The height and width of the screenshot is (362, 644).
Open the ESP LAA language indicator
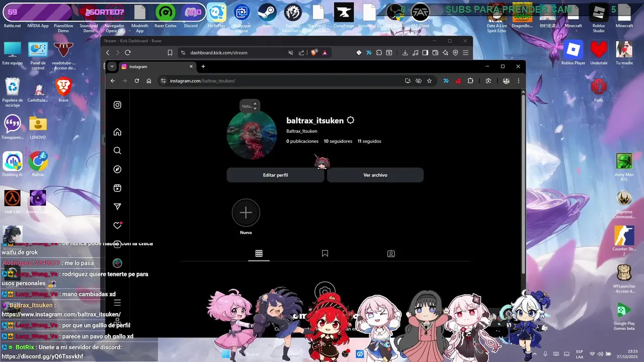[x=580, y=354]
